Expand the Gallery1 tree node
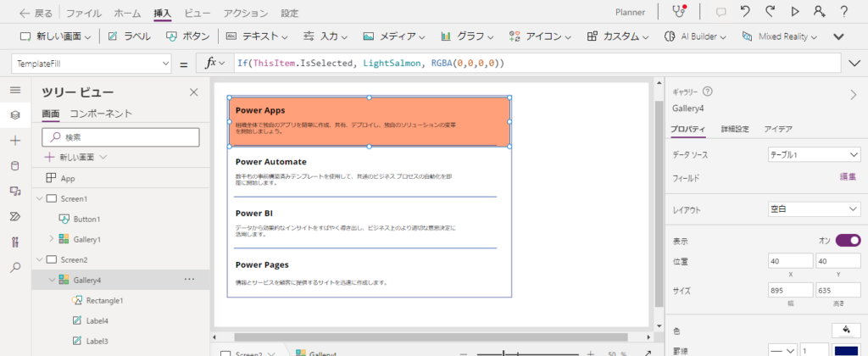The width and height of the screenshot is (868, 356). [52, 239]
